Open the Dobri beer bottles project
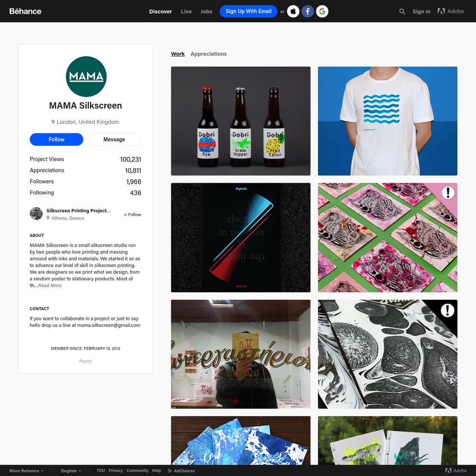The width and height of the screenshot is (476, 476). tap(241, 121)
